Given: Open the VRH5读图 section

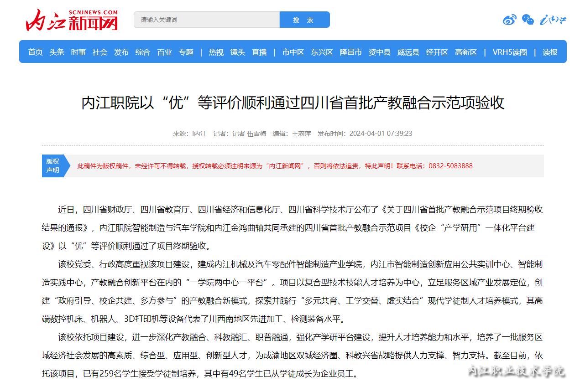Looking at the screenshot, I should 510,52.
